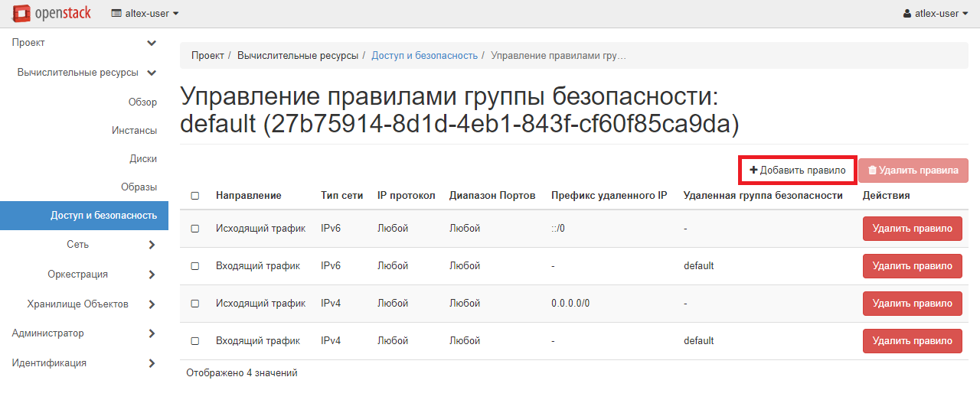Screen dimensions: 980x403
Task: Toggle the select-all checkbox in table header
Action: click(x=195, y=196)
